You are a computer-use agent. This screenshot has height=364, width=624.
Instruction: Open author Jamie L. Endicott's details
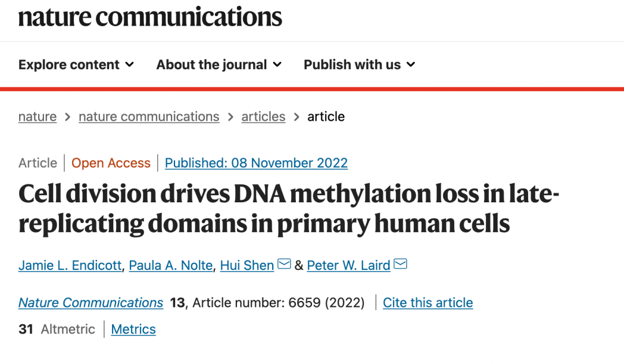coord(70,265)
